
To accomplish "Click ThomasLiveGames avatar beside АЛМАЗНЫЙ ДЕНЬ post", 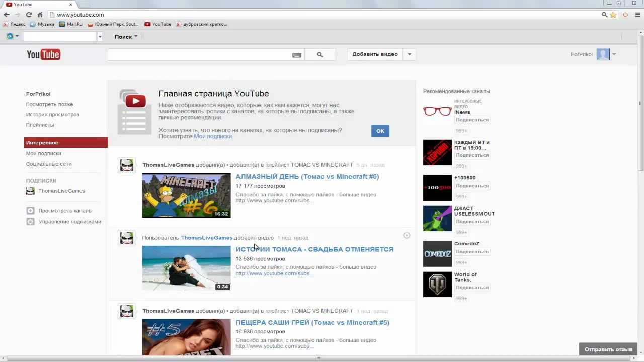I will pos(127,165).
